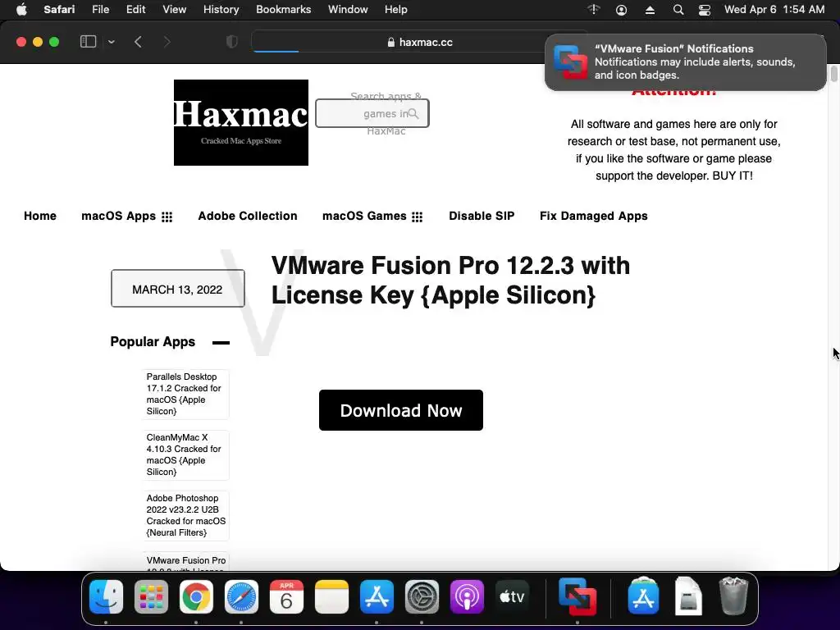This screenshot has width=840, height=630.
Task: Open the Fix Damaged Apps link
Action: pos(594,216)
